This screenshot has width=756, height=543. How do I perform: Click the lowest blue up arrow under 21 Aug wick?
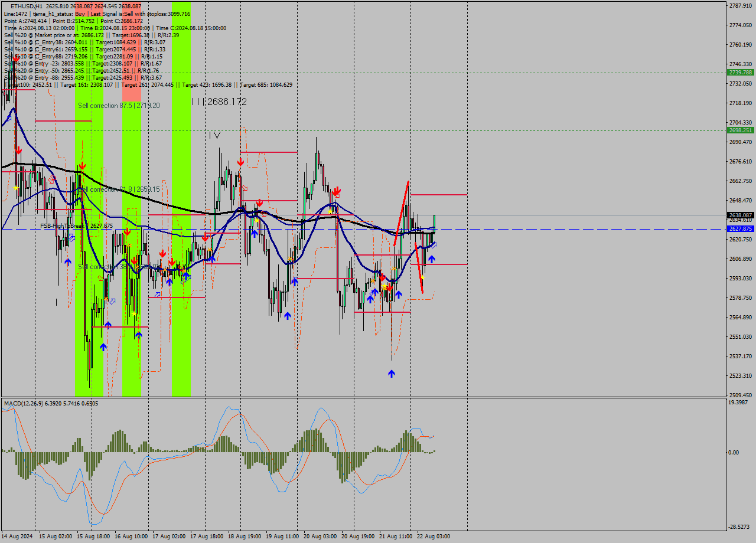click(391, 374)
